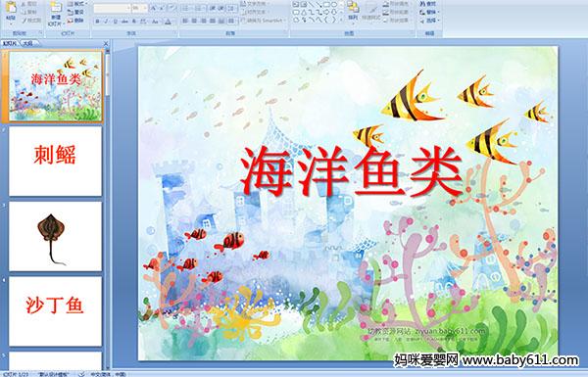Select the triangle shape in shapes gallery
588x377 pixels.
click(303, 12)
